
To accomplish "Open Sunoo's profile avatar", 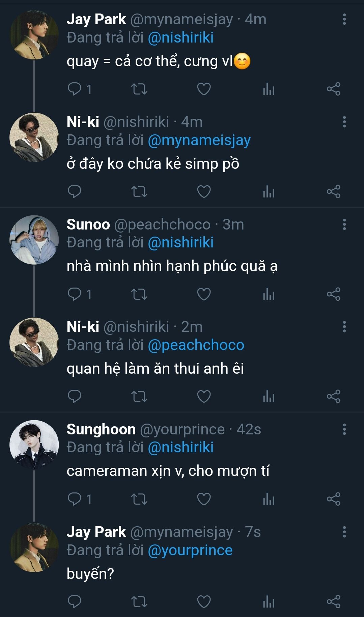I will point(34,240).
